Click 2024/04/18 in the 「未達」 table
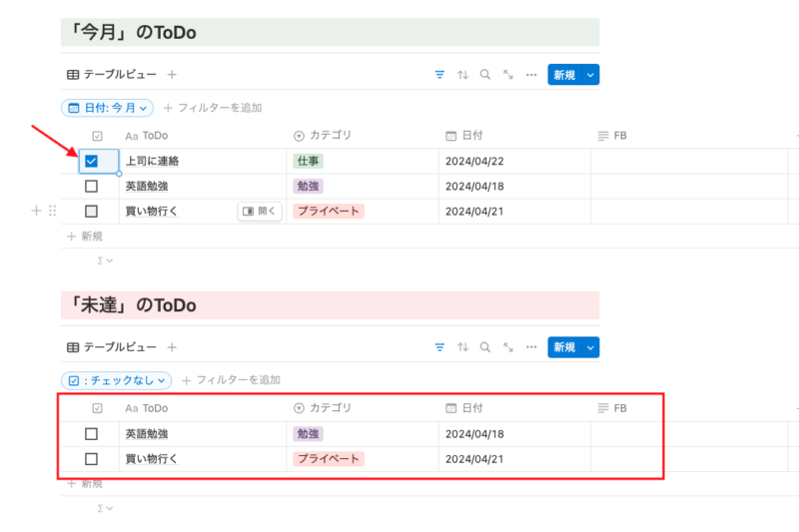Viewport: 799px width, 532px height. 474,434
